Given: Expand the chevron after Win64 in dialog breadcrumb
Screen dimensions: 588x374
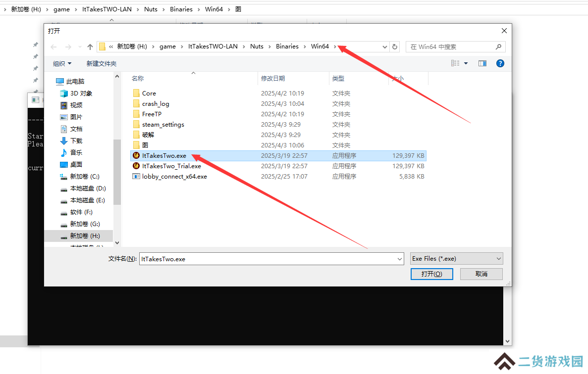Looking at the screenshot, I should (x=335, y=47).
